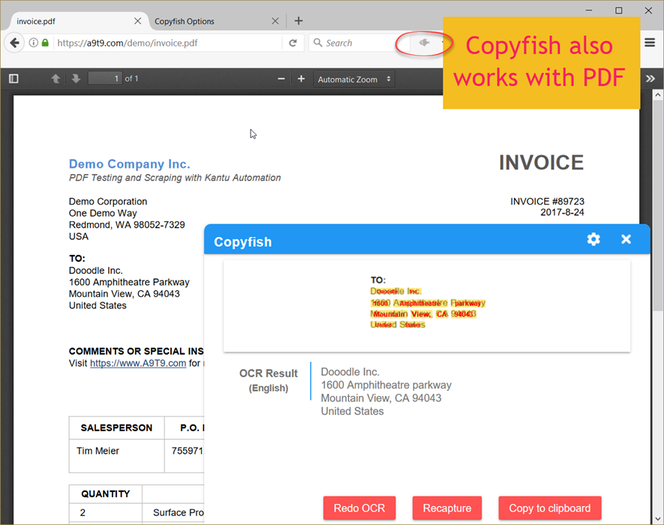Open the https://www.A9T9.com link
Viewport: 664px width, 525px height.
138,363
